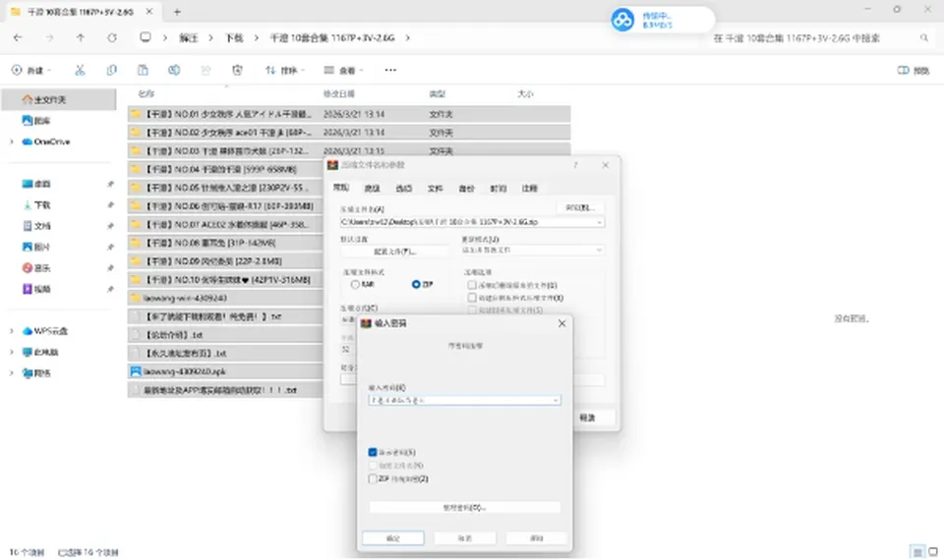Switch to General tab in archive dialog

(341, 188)
